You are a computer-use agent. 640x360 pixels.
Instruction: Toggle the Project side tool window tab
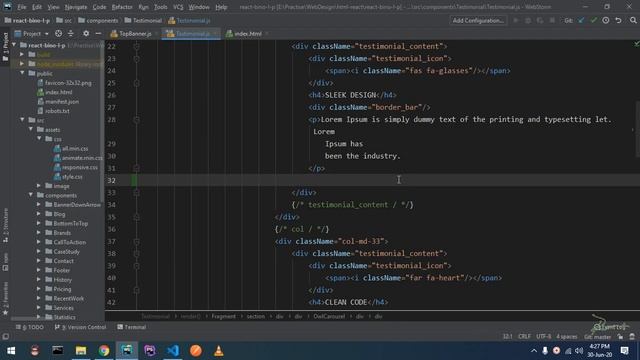pos(5,46)
